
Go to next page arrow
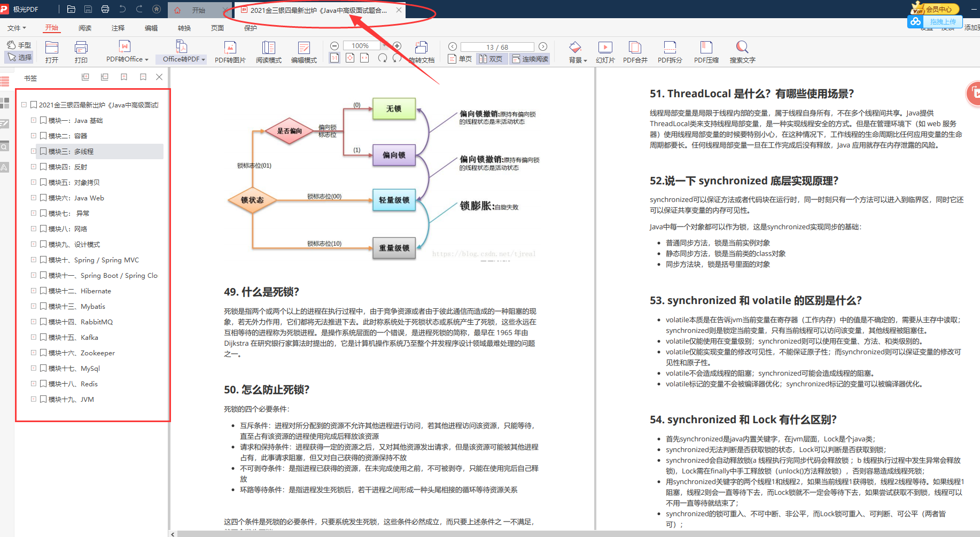543,46
